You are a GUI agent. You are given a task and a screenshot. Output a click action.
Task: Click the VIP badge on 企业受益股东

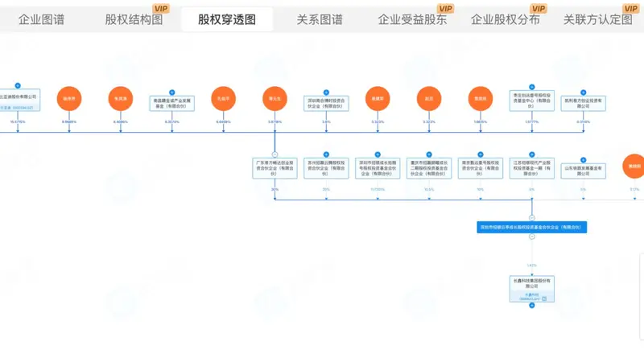point(445,9)
